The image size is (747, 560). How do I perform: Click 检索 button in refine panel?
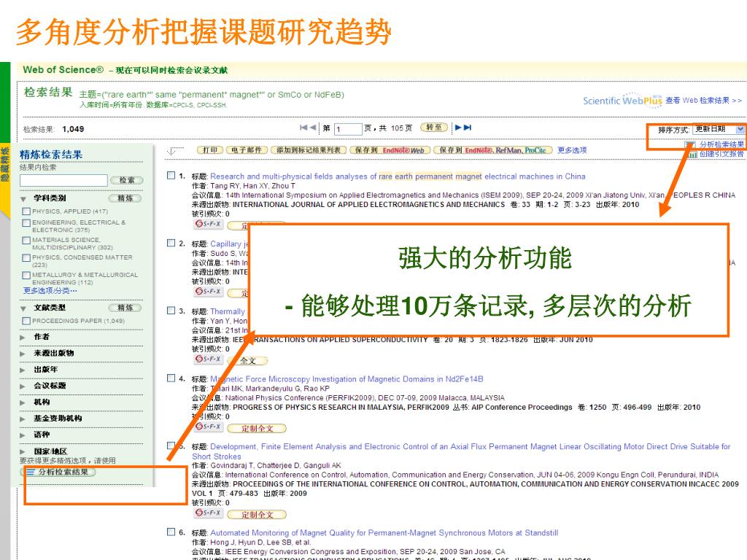pos(127,180)
